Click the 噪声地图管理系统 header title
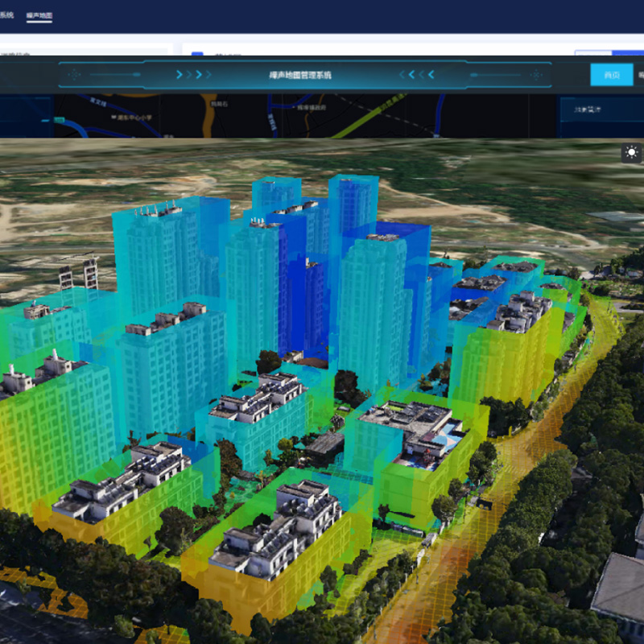Viewport: 644px width, 644px height. coord(299,75)
